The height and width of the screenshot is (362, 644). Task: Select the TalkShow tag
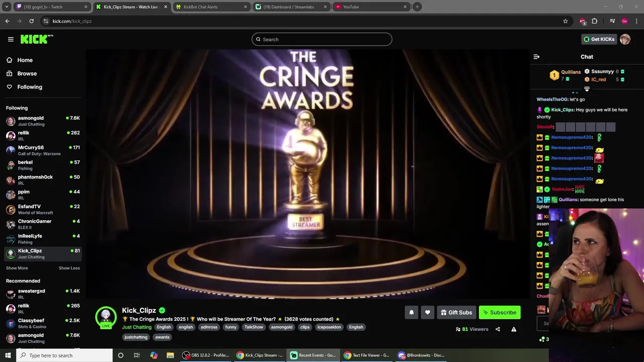coord(254,327)
